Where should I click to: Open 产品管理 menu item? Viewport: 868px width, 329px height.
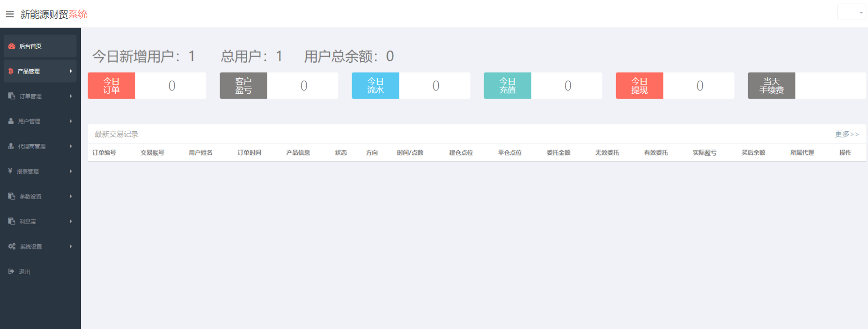[x=40, y=71]
